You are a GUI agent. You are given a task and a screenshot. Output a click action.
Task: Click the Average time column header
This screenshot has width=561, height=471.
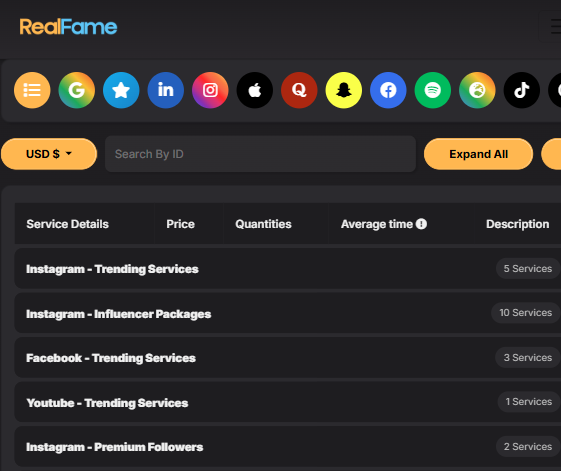point(401,224)
